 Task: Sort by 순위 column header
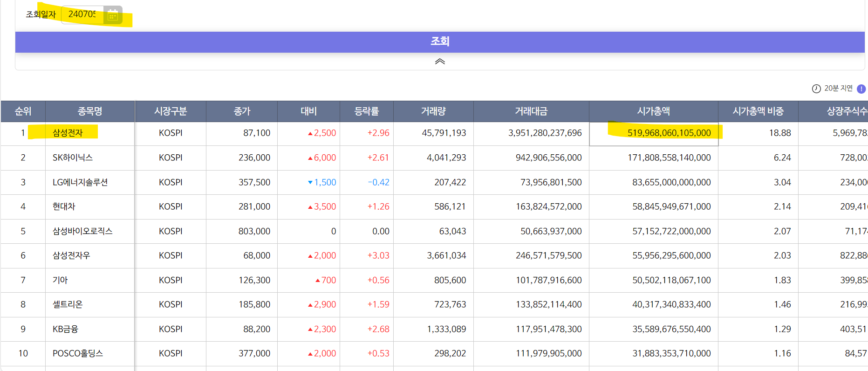click(x=23, y=111)
